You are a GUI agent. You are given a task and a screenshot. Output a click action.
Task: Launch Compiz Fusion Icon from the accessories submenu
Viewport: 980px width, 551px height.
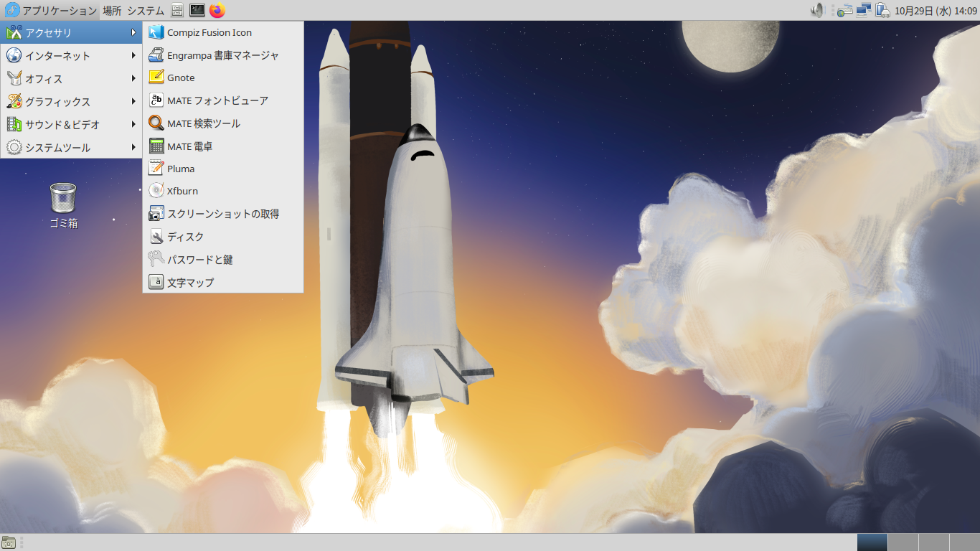click(223, 32)
